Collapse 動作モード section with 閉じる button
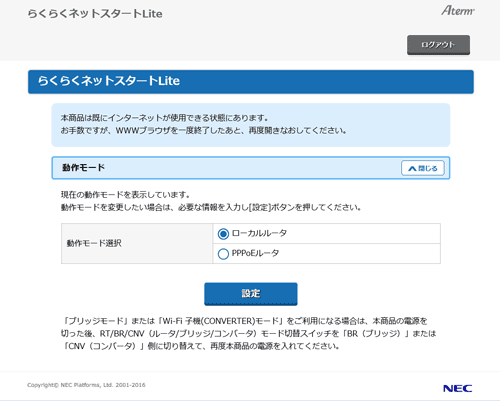Screen dimensions: 500x401 tap(423, 168)
